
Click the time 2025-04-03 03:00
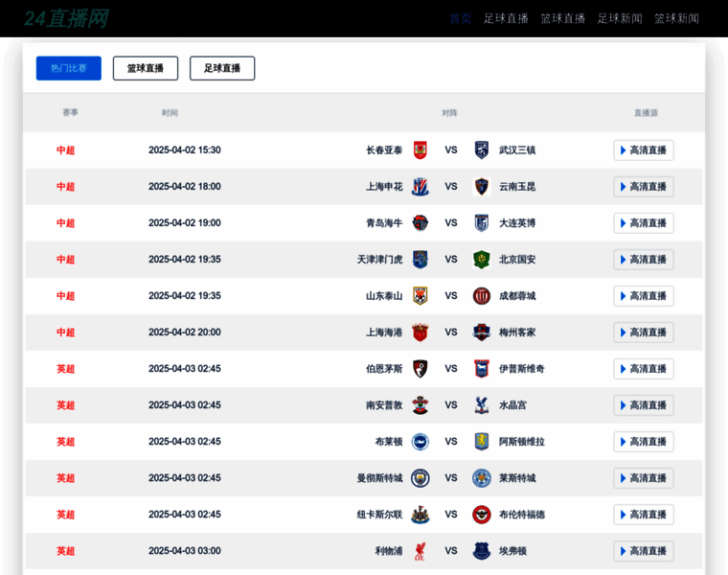click(x=185, y=551)
